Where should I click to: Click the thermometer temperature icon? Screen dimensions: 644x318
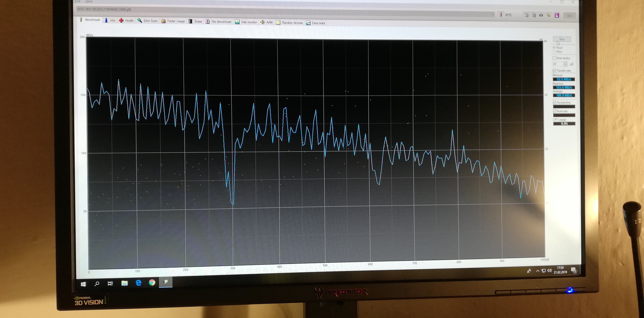coord(501,15)
